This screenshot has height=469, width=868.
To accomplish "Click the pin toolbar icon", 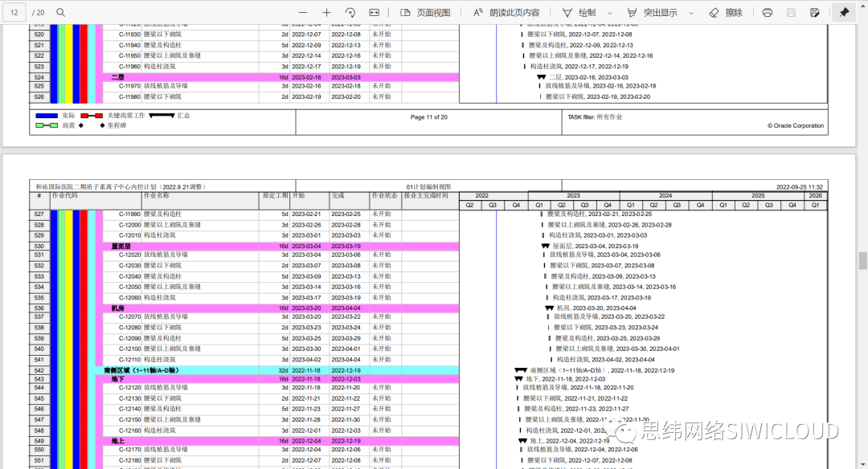I will click(844, 12).
